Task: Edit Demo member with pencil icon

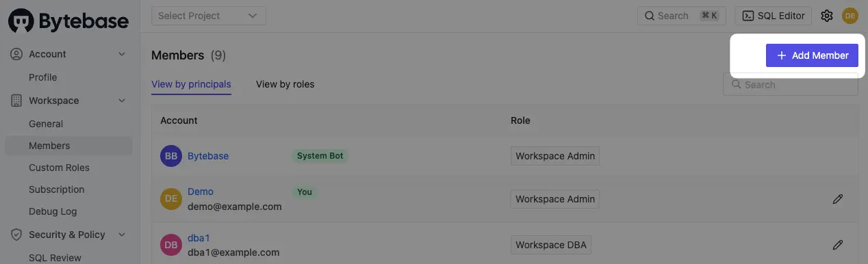Action: pyautogui.click(x=837, y=199)
